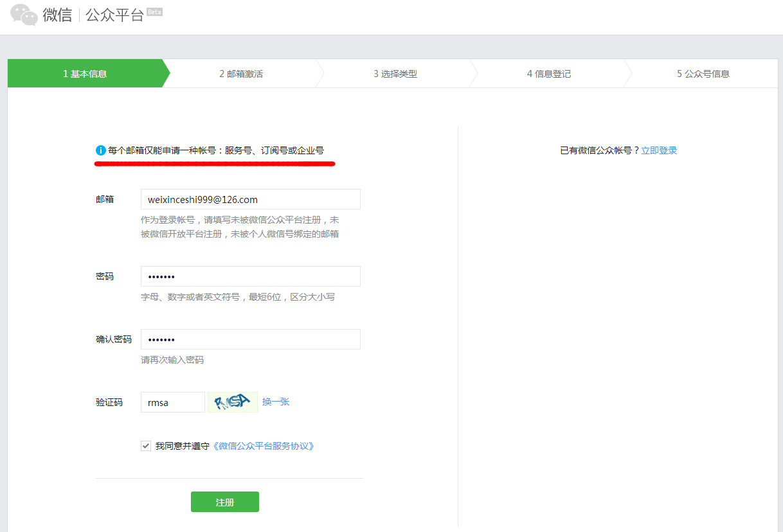
Task: Open the 立即登录 login link
Action: (659, 150)
